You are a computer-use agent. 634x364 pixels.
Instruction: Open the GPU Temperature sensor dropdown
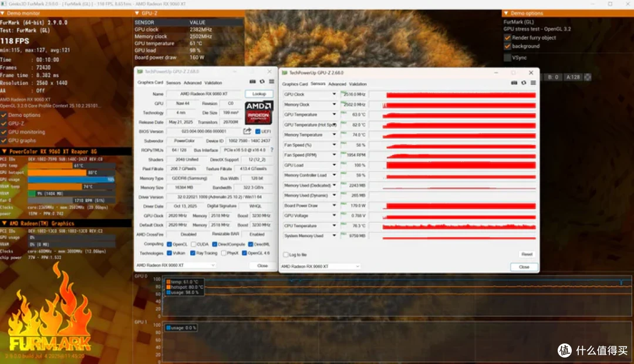(x=334, y=114)
